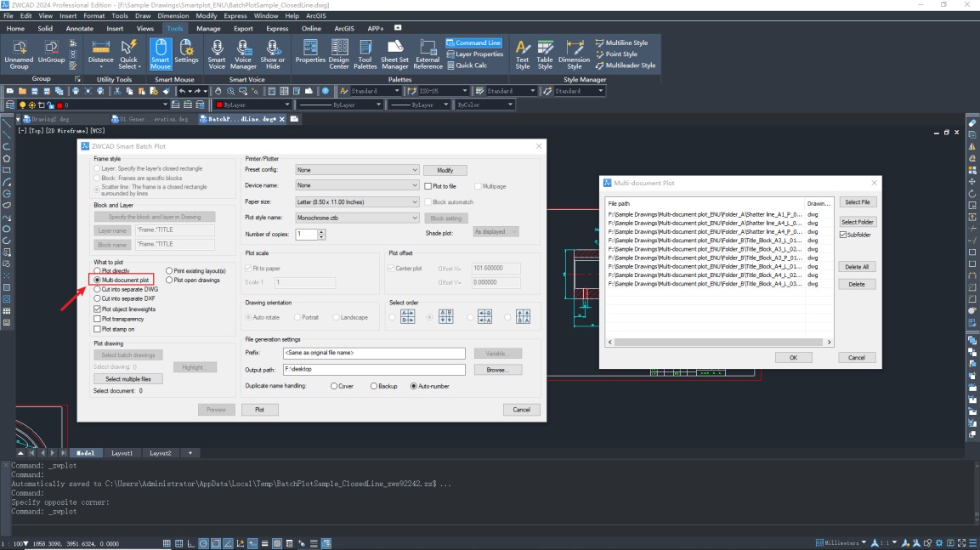The image size is (980, 550).
Task: Click Delete All in Multi-document Plot
Action: (857, 267)
